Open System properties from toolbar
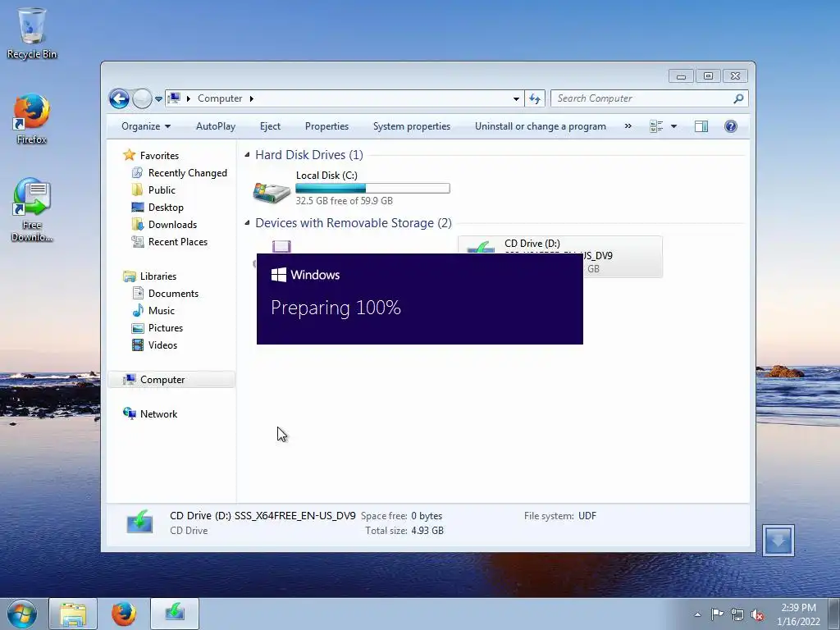This screenshot has height=630, width=840. tap(412, 126)
